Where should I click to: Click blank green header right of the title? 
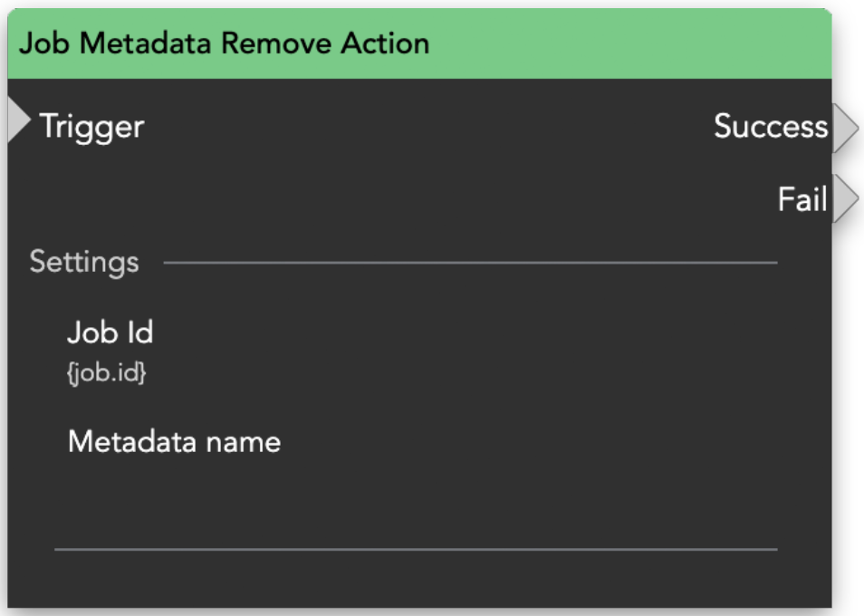[x=634, y=43]
